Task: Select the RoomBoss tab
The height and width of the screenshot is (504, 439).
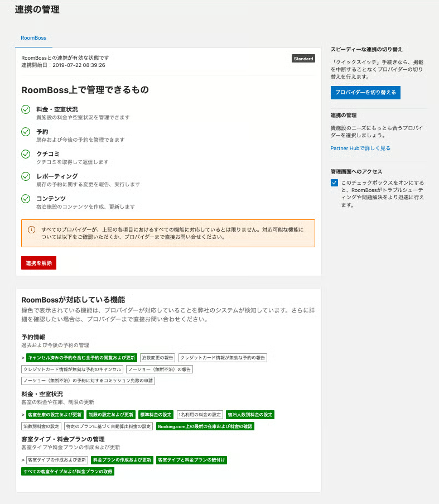Action: click(33, 38)
